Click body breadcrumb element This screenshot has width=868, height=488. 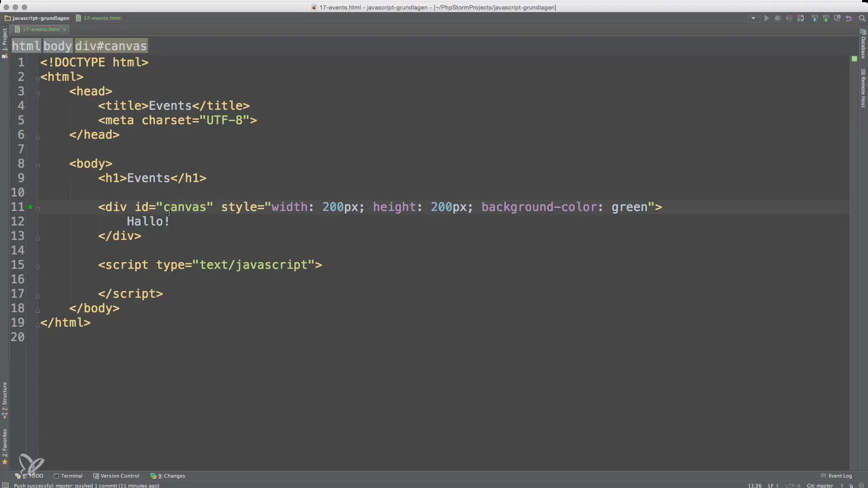pos(58,46)
